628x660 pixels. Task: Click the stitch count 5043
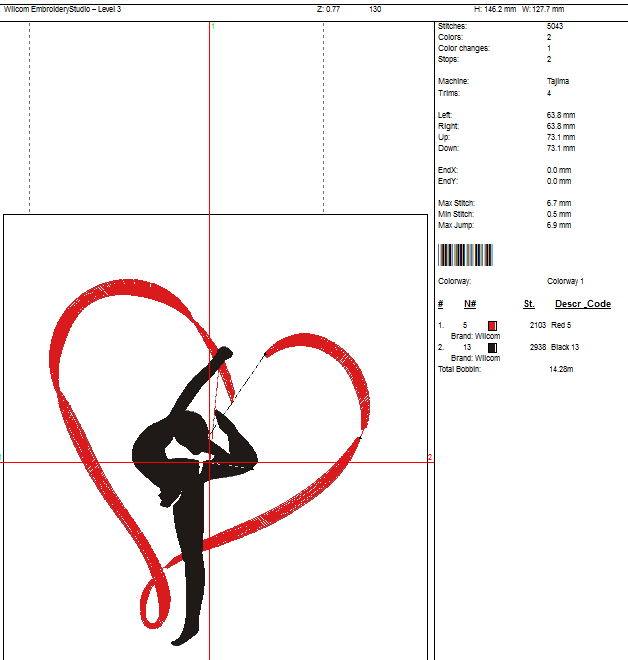point(555,26)
